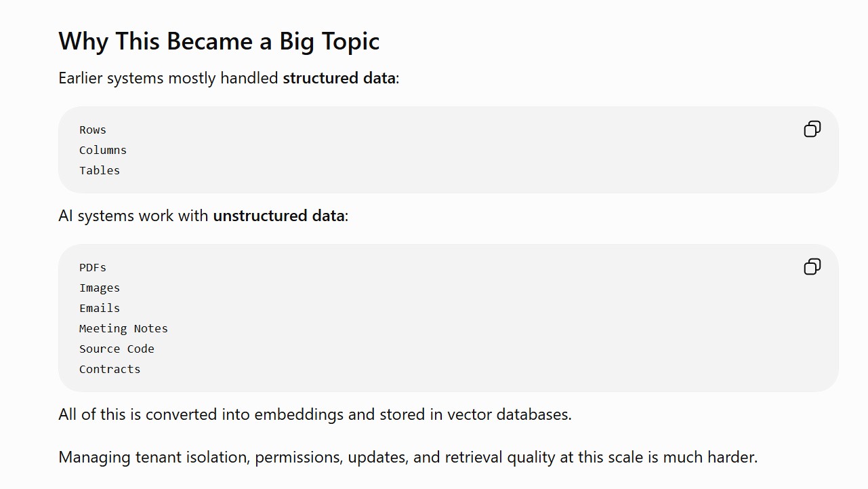
Task: Click the 'Contracts' line in code block
Action: click(110, 369)
